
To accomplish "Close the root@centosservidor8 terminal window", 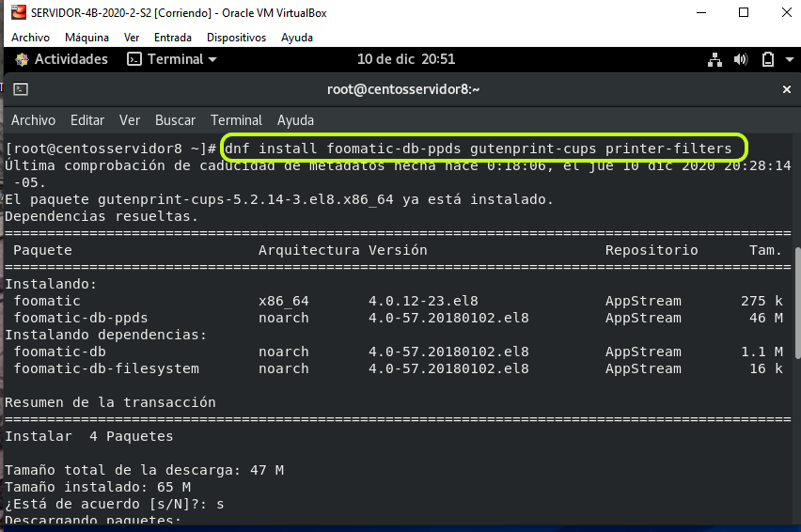I will (x=787, y=89).
